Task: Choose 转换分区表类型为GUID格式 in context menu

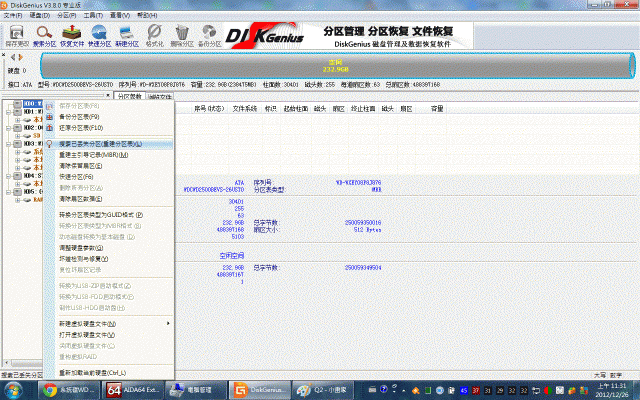Action: click(x=109, y=215)
